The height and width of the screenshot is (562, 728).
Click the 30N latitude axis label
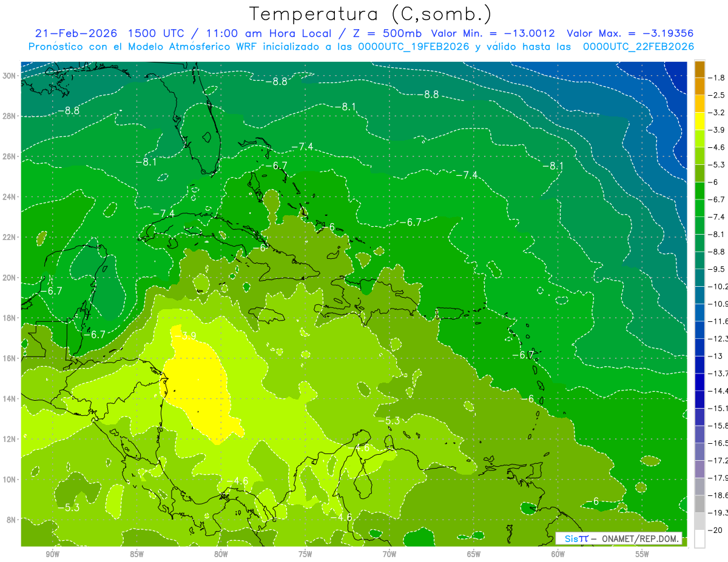10,76
